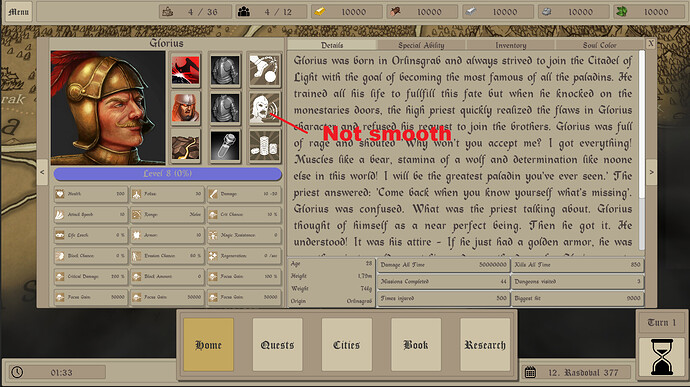This screenshot has width=690, height=387.
Task: Switch to the Special Ability tab
Action: point(421,45)
